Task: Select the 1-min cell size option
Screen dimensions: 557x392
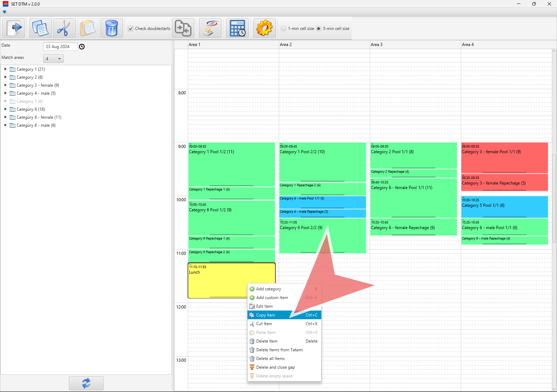Action: point(284,29)
